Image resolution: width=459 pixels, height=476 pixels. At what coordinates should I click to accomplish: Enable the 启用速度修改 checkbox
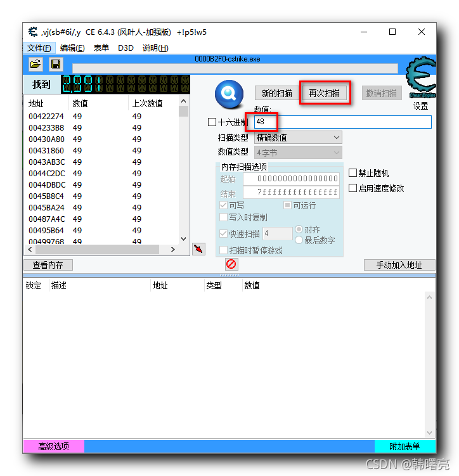coord(352,188)
